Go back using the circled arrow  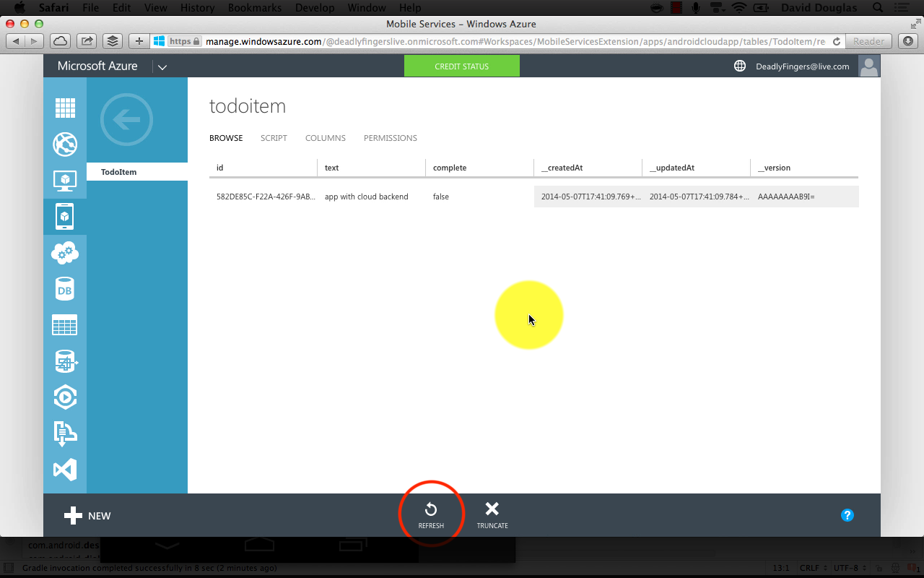(x=127, y=120)
